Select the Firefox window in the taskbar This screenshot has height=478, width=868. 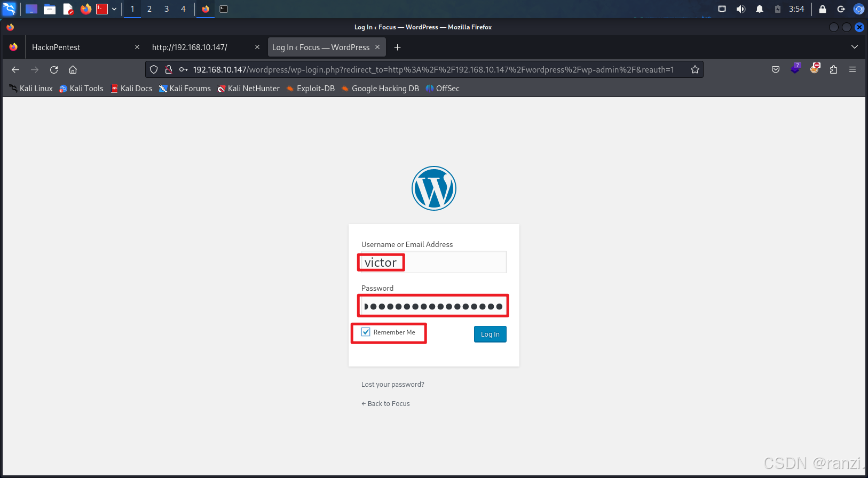click(206, 9)
